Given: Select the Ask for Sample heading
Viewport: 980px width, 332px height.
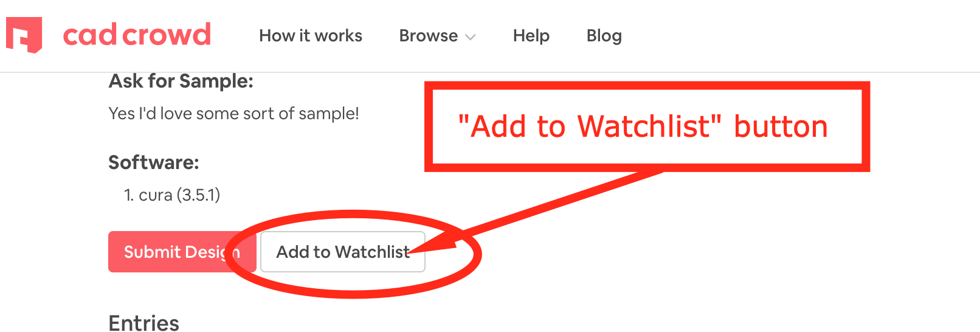Looking at the screenshot, I should (181, 81).
